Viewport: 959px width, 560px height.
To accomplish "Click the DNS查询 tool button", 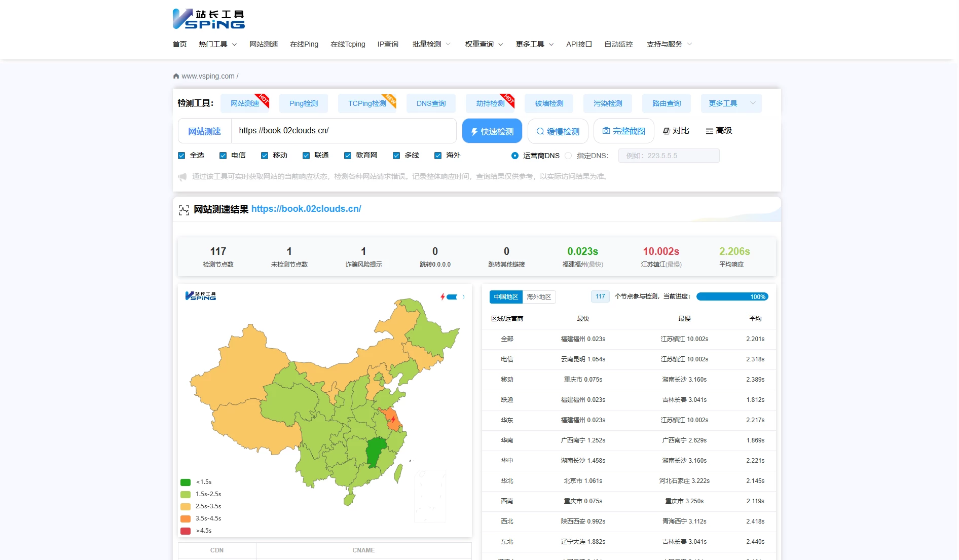I will tap(431, 103).
